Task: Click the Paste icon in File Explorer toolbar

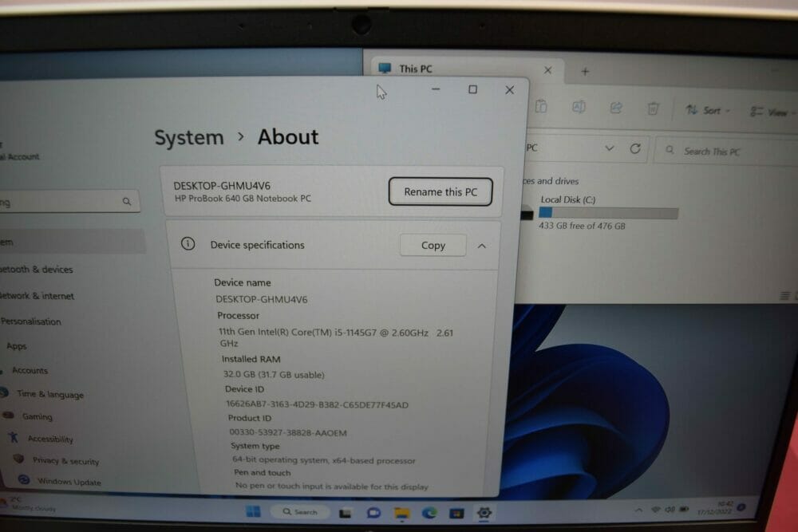Action: pyautogui.click(x=541, y=107)
